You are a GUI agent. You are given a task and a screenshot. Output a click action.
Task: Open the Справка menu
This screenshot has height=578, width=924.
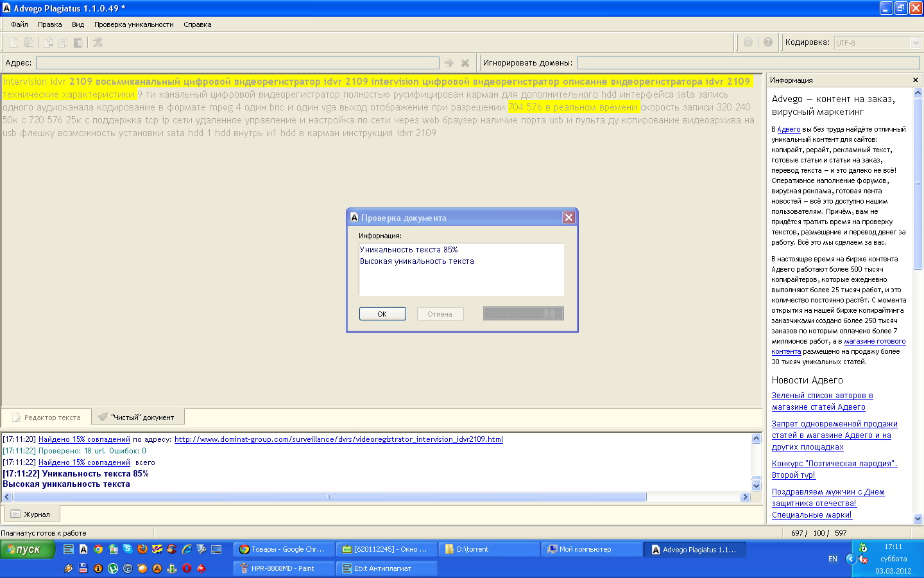click(x=197, y=24)
